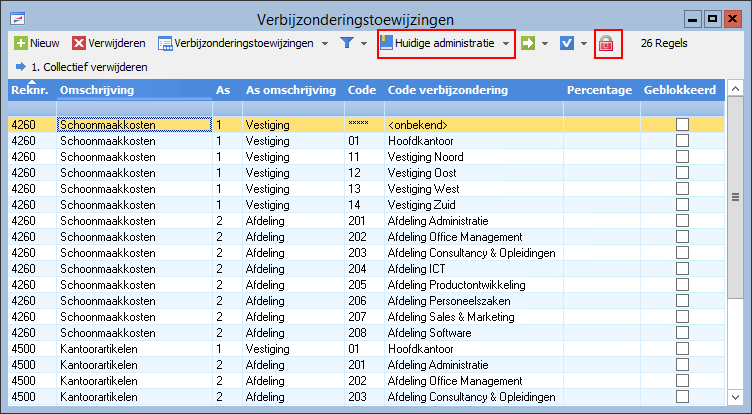The height and width of the screenshot is (414, 752).
Task: Click the red X Verwijderen button
Action: (x=109, y=43)
